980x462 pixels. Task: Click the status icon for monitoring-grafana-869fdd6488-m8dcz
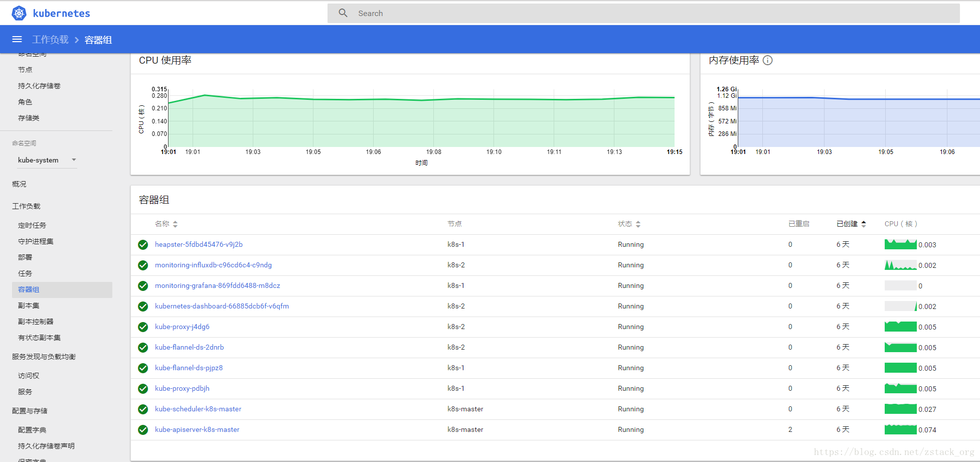click(x=143, y=286)
